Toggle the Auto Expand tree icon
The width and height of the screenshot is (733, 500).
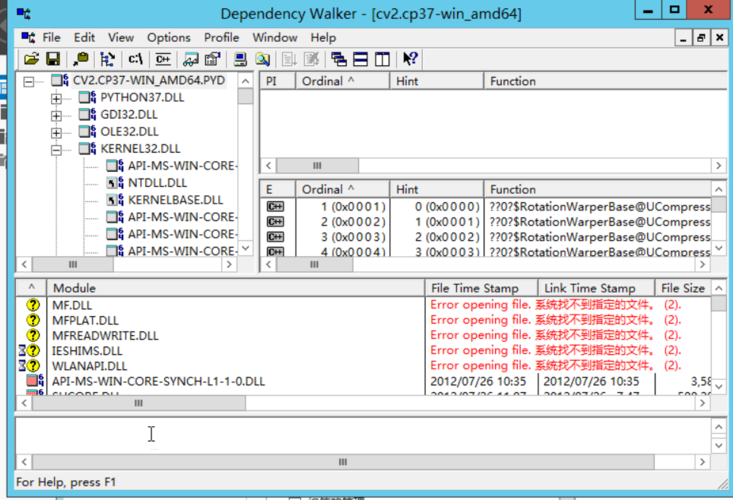[x=108, y=59]
